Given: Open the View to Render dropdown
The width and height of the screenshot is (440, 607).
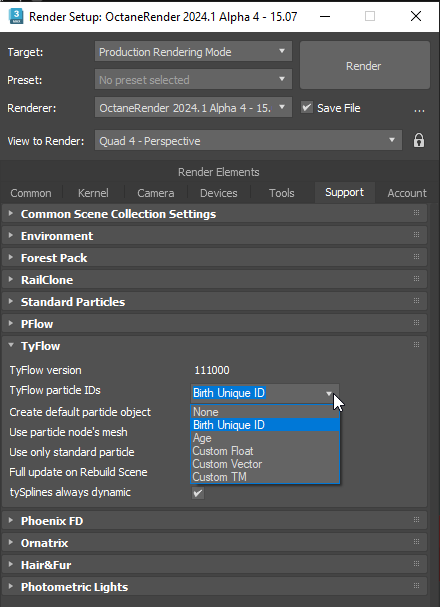Looking at the screenshot, I should (x=248, y=141).
